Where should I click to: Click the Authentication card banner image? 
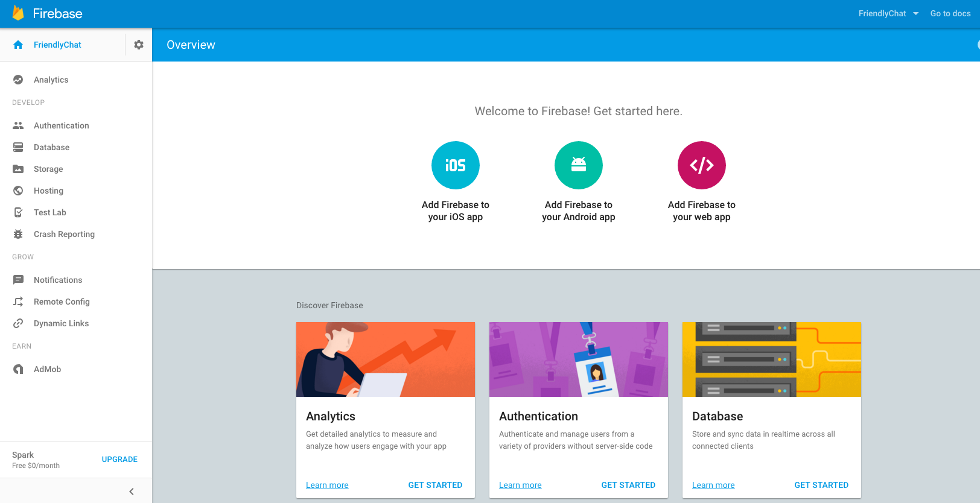point(579,359)
